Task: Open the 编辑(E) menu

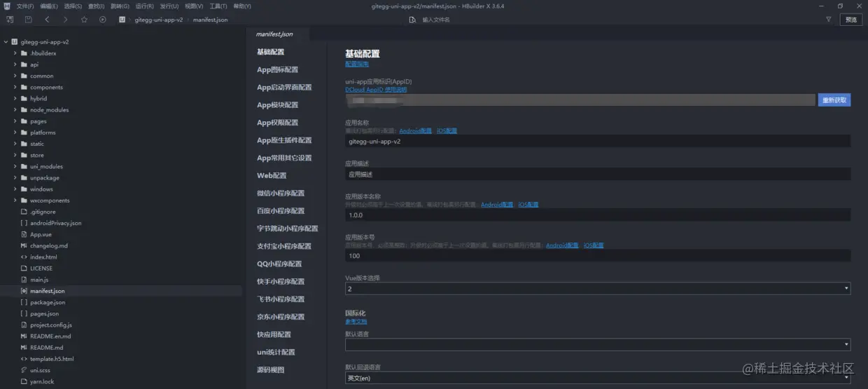Action: point(49,6)
